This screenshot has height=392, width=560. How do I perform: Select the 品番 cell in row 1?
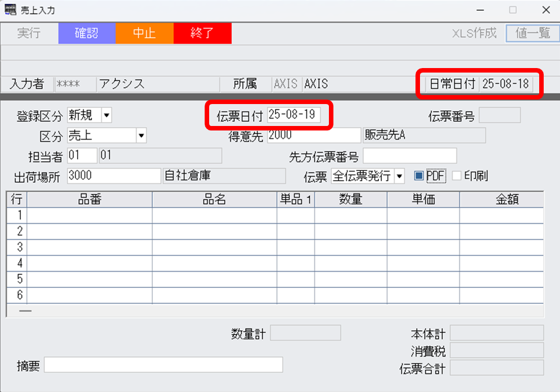click(x=89, y=215)
